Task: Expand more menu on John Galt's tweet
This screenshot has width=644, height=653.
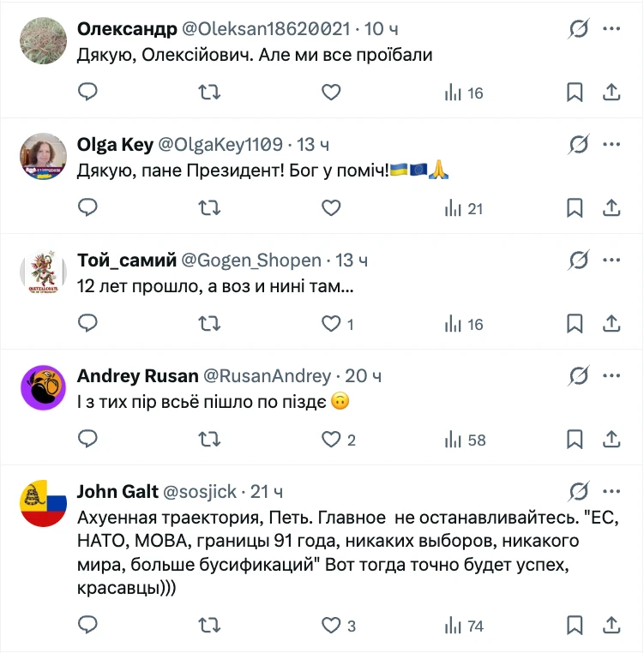Action: tap(611, 491)
